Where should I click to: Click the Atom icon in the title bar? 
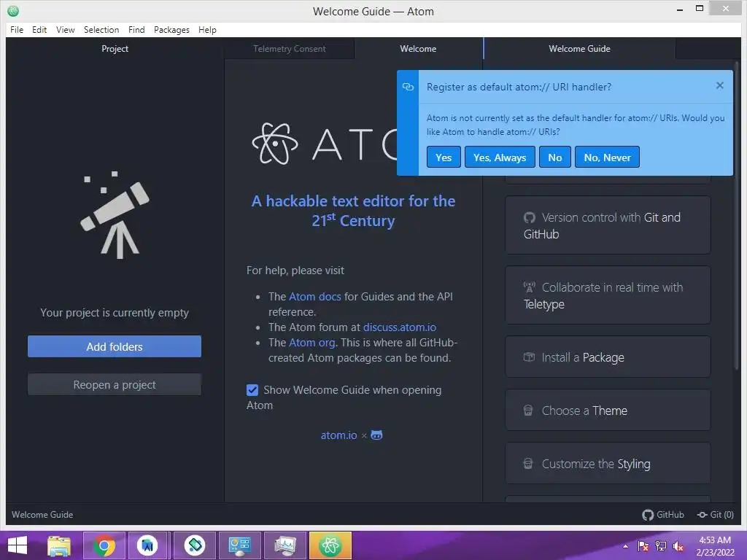(13, 10)
